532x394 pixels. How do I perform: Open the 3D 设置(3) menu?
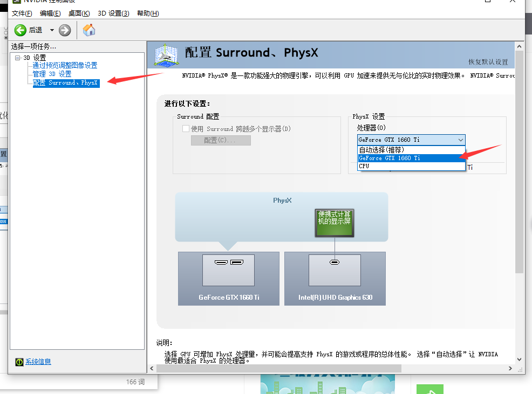click(113, 13)
